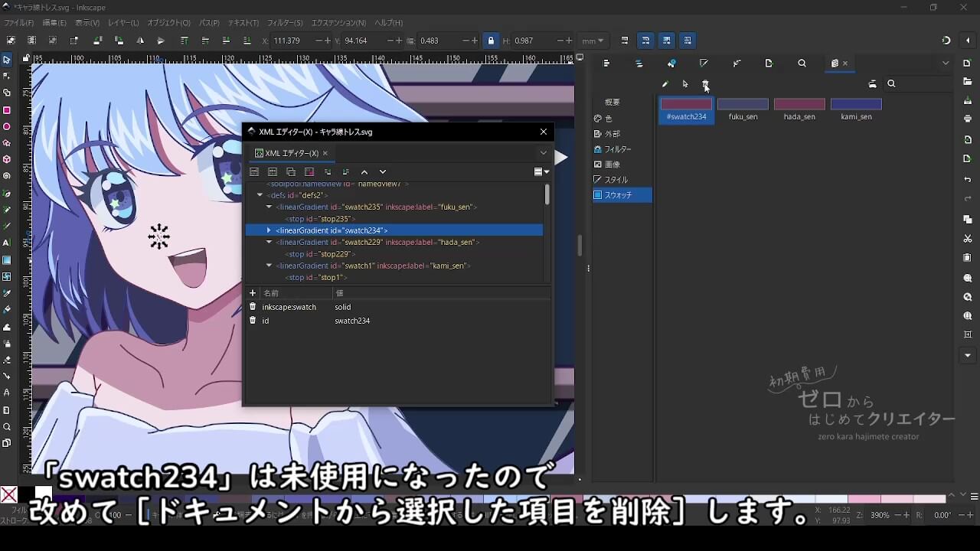This screenshot has height=551, width=980.
Task: Collapse the defs2 node in XML tree
Action: coord(260,195)
